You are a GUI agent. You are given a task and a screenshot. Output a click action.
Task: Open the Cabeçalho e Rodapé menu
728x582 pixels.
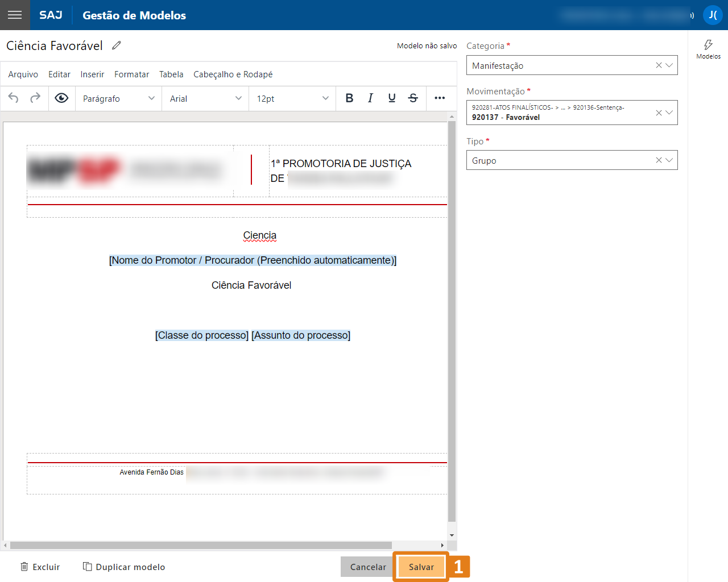233,74
